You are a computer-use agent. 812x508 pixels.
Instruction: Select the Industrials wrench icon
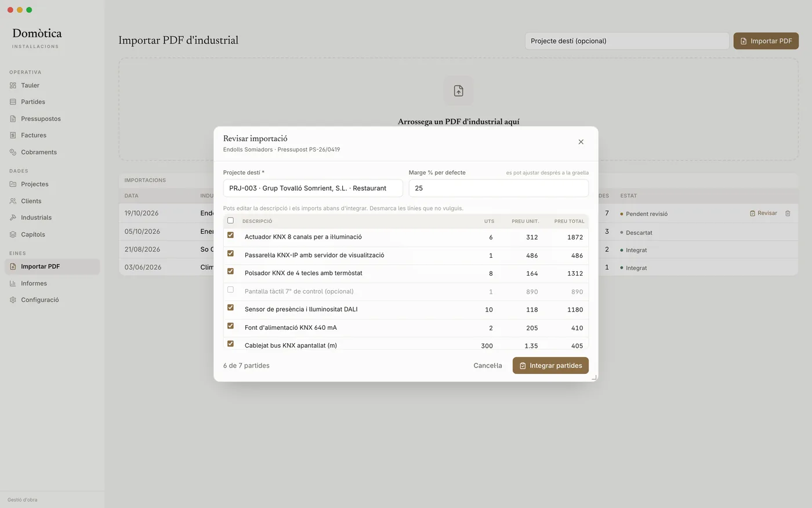point(13,218)
